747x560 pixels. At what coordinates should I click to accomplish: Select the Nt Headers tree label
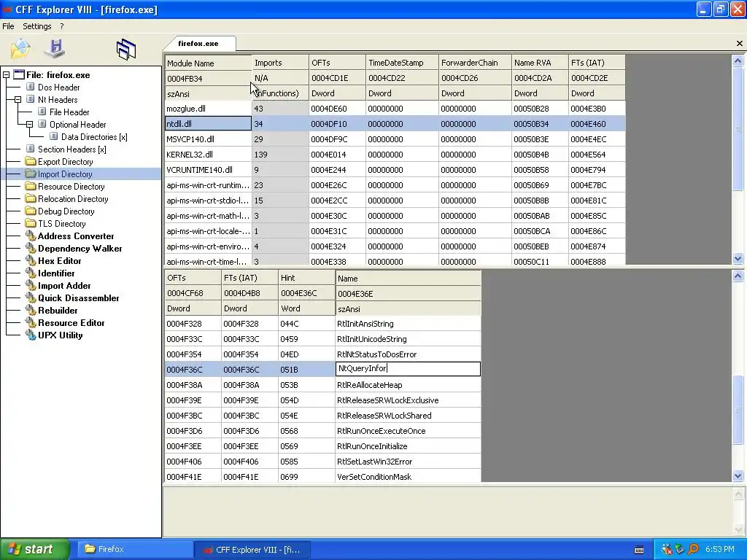(58, 99)
